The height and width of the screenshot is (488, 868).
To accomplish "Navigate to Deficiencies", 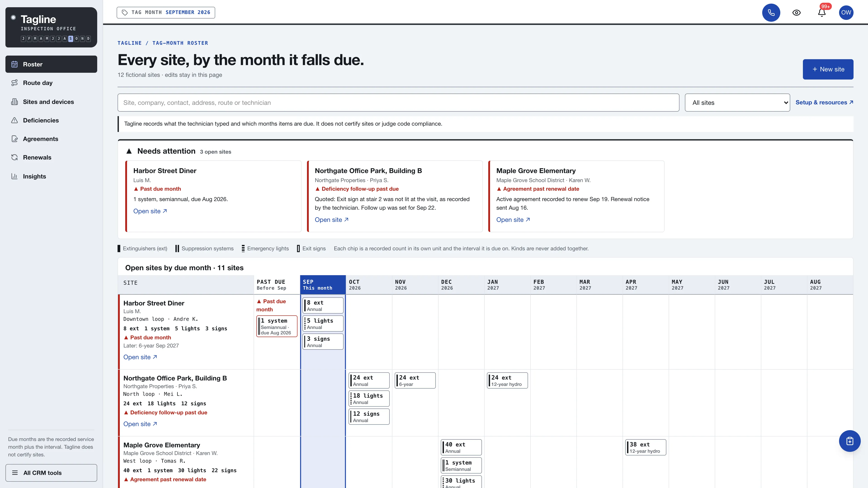I will pos(51,120).
